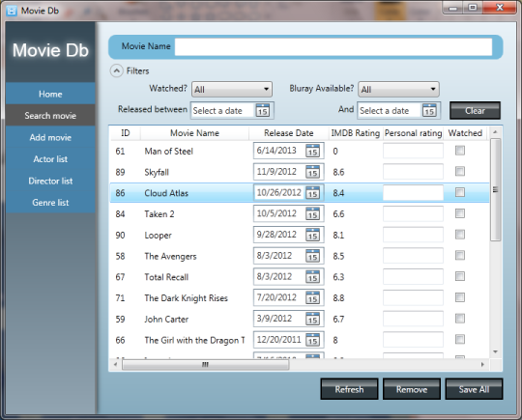Mark The Avengers as watched
The width and height of the screenshot is (522, 420).
point(460,256)
